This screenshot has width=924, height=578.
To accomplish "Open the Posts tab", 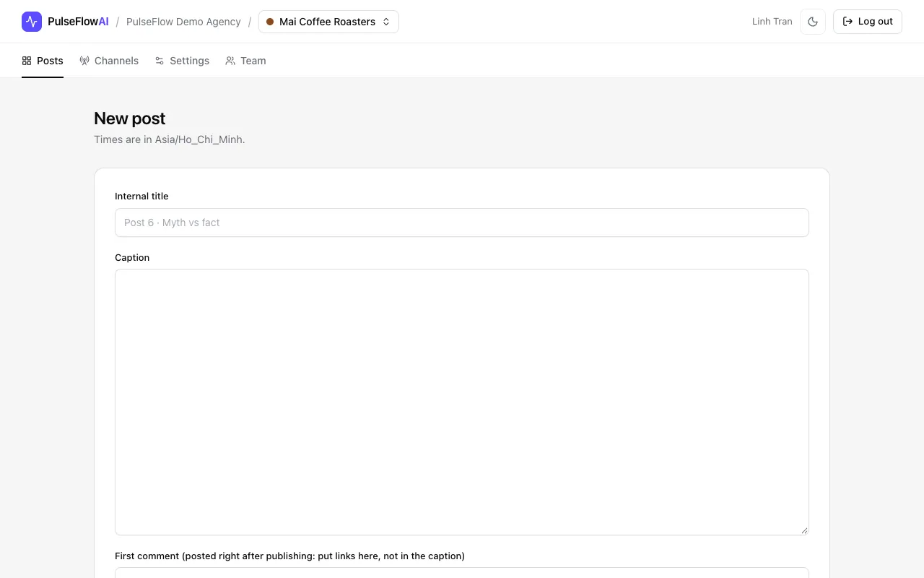I will (x=43, y=61).
